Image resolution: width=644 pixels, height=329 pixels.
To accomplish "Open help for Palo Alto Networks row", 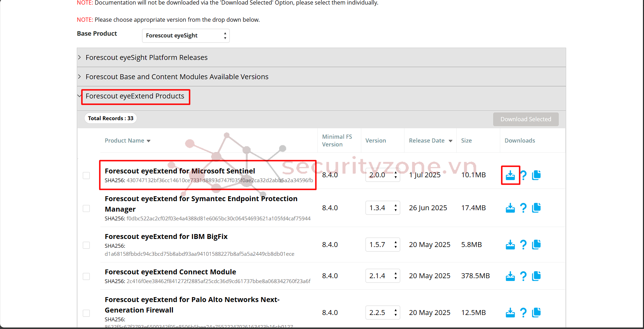I will coord(523,313).
